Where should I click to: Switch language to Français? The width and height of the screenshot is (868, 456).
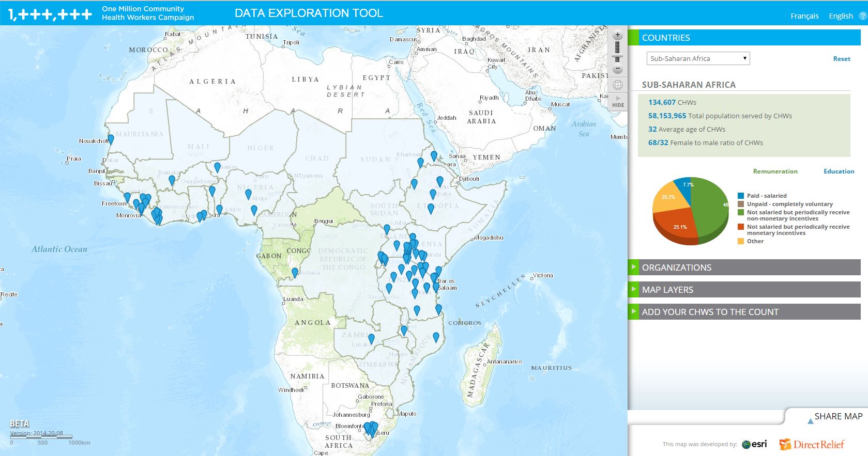pos(804,16)
